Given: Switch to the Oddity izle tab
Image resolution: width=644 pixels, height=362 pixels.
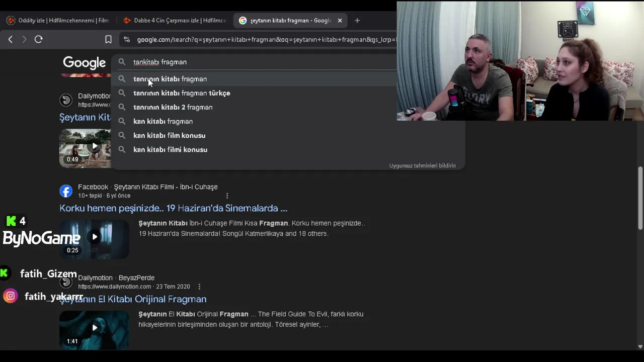Looking at the screenshot, I should 58,21.
